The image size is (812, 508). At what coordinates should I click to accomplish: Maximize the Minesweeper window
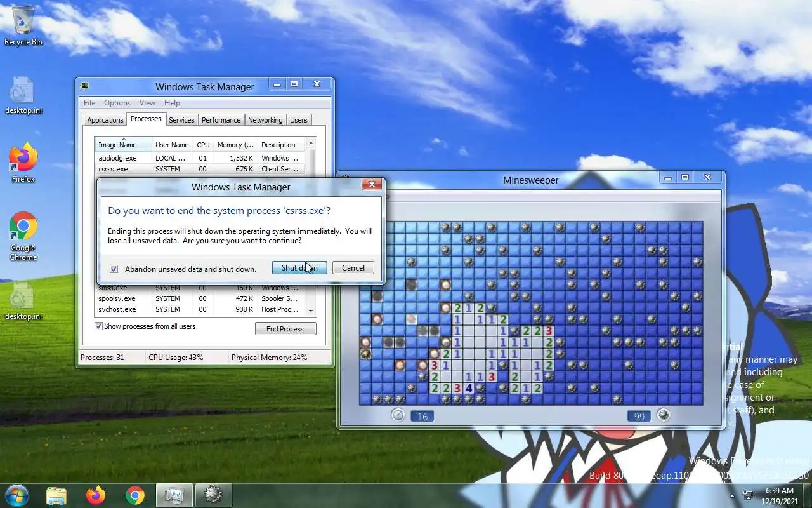pos(685,178)
